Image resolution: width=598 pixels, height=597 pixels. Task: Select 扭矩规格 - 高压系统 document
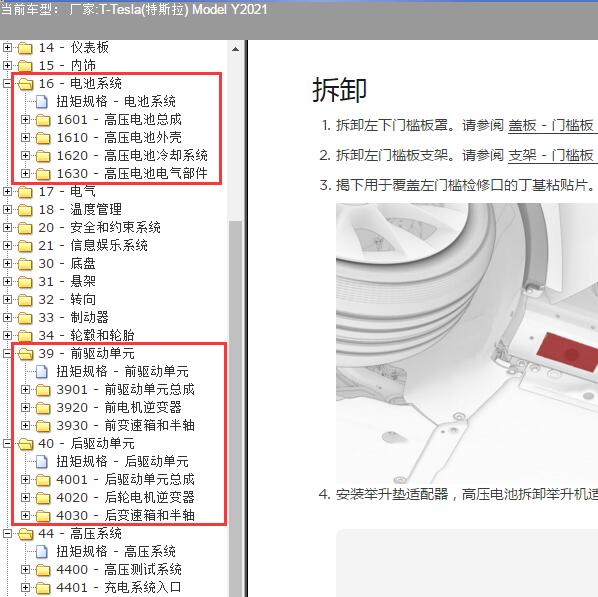coord(116,552)
